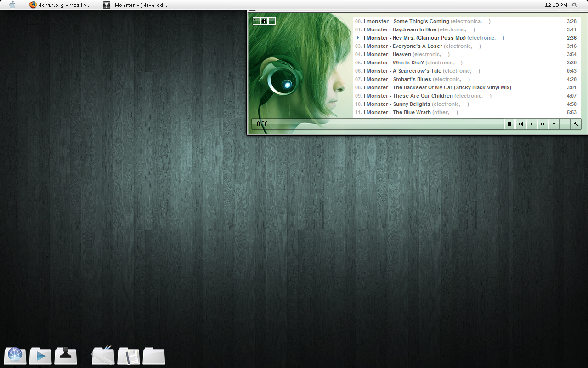Skip to previous track with rewind button

pyautogui.click(x=520, y=124)
